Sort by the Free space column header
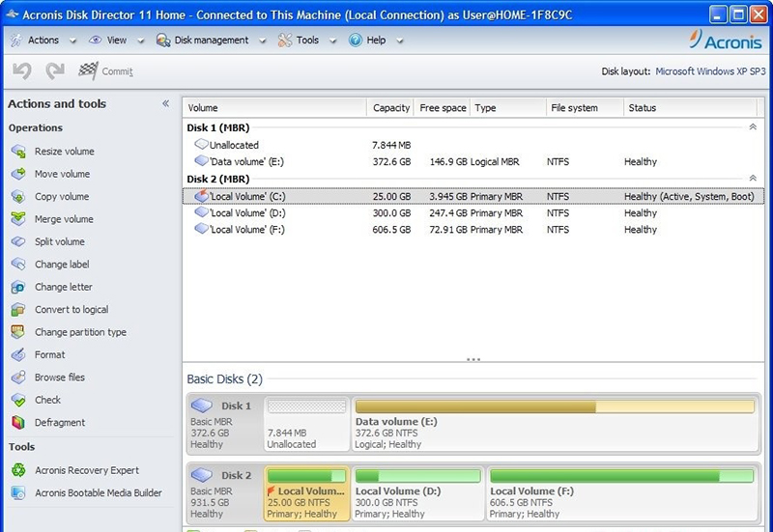 coord(443,108)
